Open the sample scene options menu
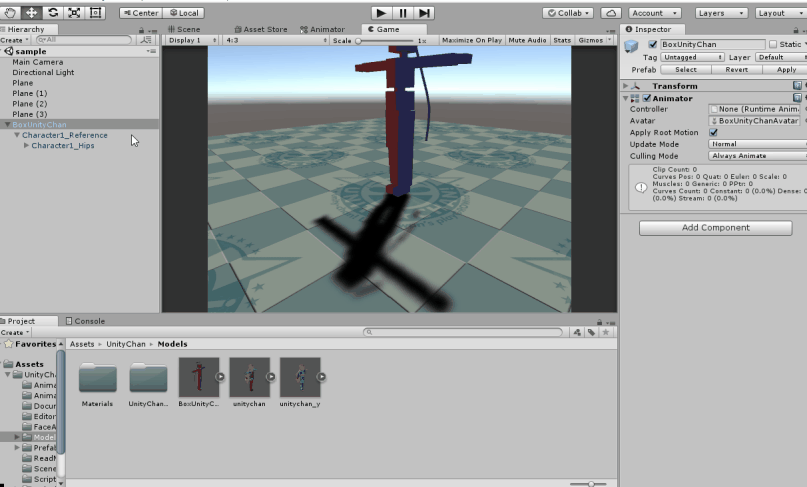807x487 pixels. tap(151, 51)
